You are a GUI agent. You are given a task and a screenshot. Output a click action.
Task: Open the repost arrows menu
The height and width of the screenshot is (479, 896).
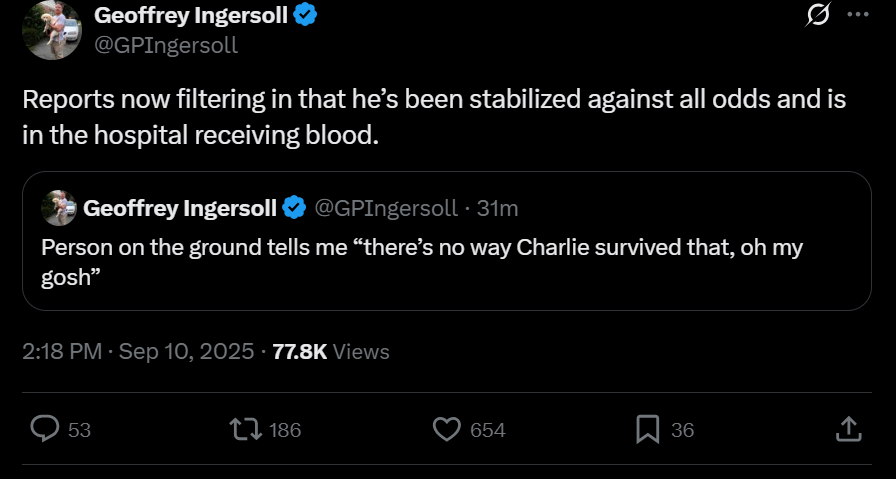click(x=245, y=429)
